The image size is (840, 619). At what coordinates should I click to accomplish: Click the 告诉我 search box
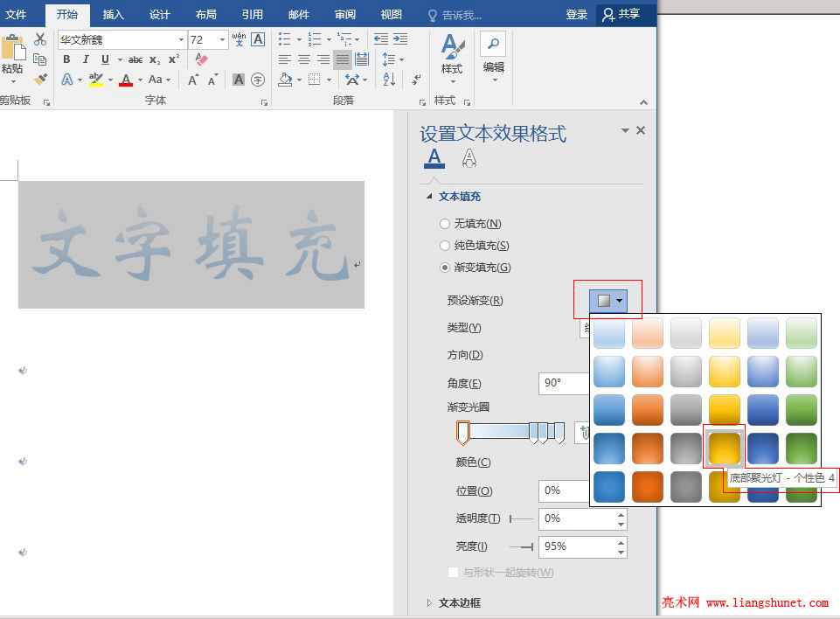455,15
